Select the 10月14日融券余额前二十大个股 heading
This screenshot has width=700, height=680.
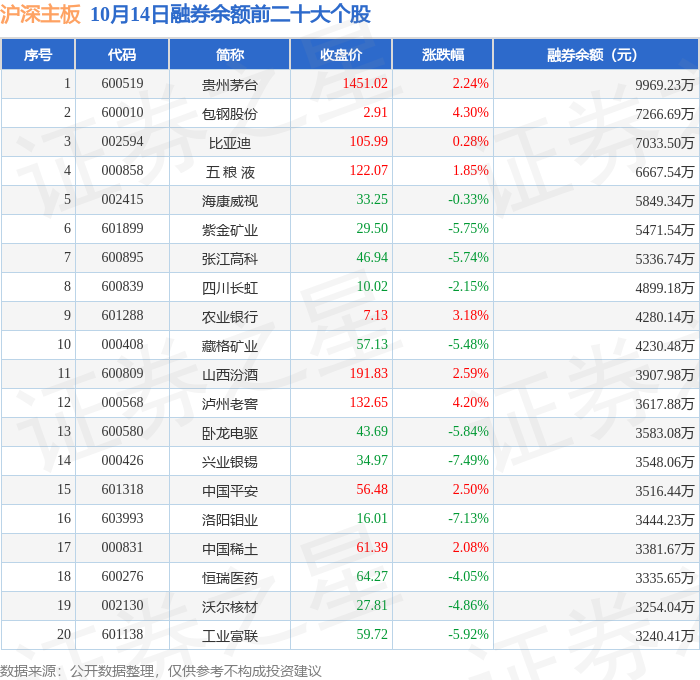click(x=230, y=14)
